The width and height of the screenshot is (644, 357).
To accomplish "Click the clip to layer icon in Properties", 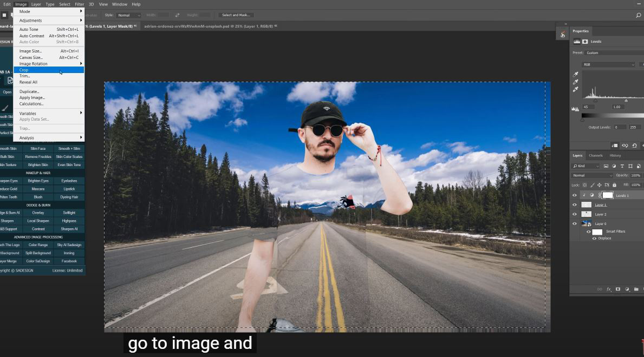I will pyautogui.click(x=614, y=146).
